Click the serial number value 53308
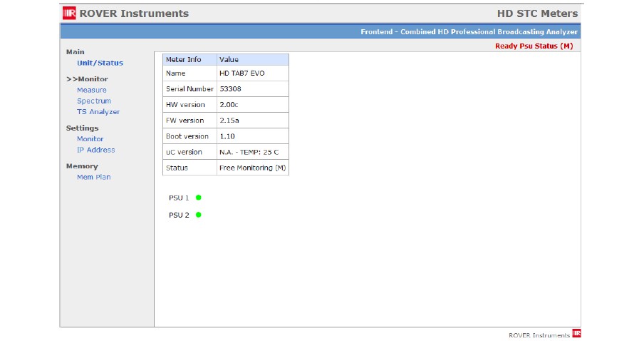The height and width of the screenshot is (341, 644). pos(230,89)
